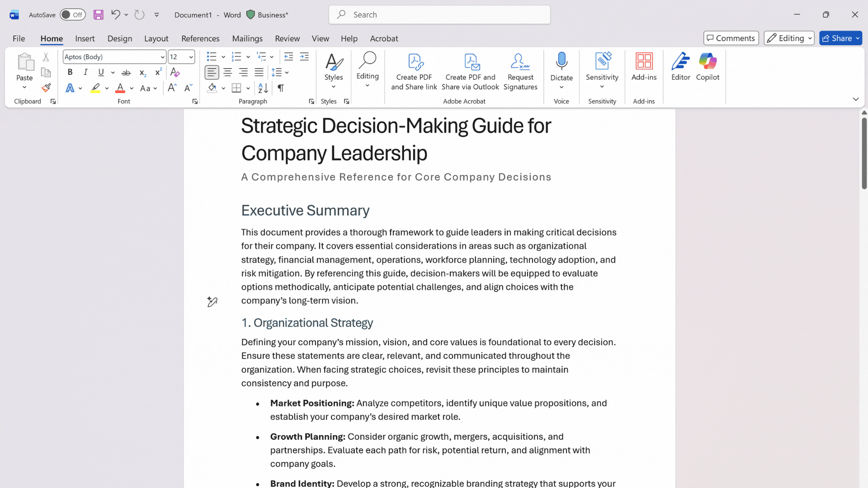Switch to the Insert tab

pyautogui.click(x=85, y=38)
